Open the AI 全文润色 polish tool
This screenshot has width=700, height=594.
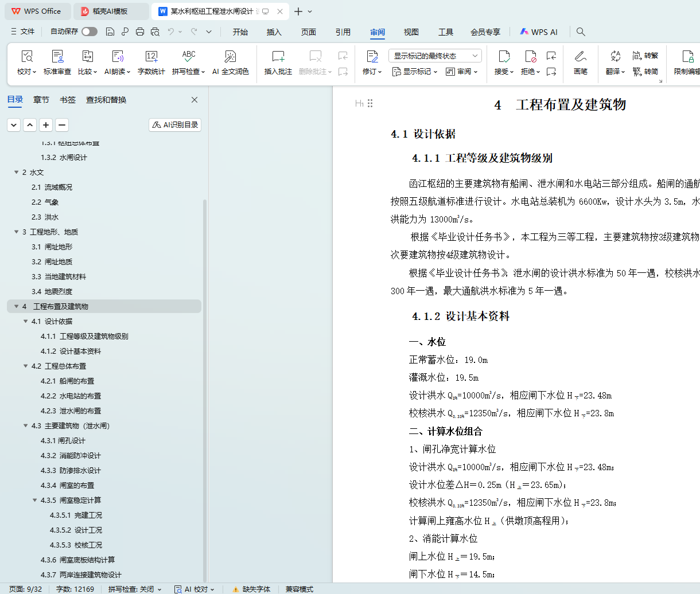[x=230, y=57]
